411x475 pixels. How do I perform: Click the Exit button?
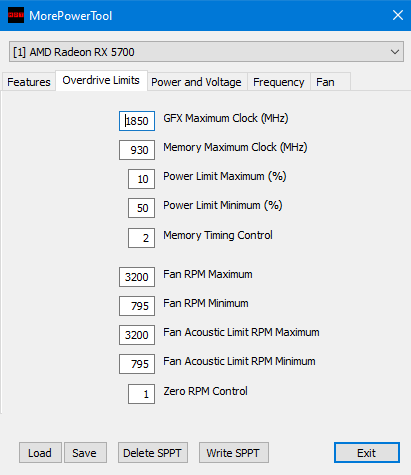tap(367, 453)
